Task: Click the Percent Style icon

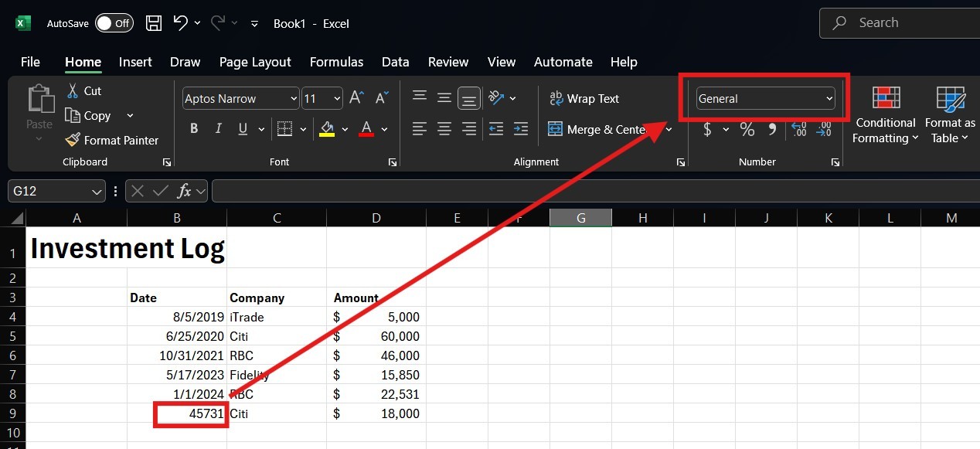Action: click(x=747, y=130)
